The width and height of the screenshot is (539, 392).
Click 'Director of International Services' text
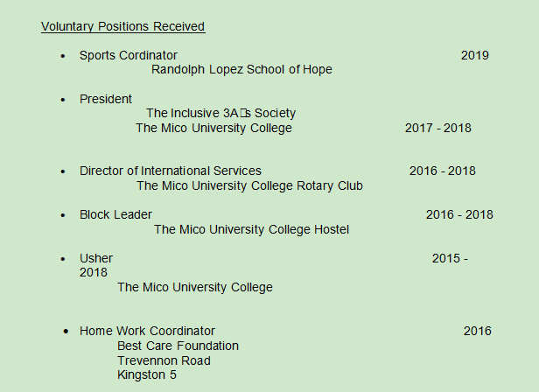point(171,171)
